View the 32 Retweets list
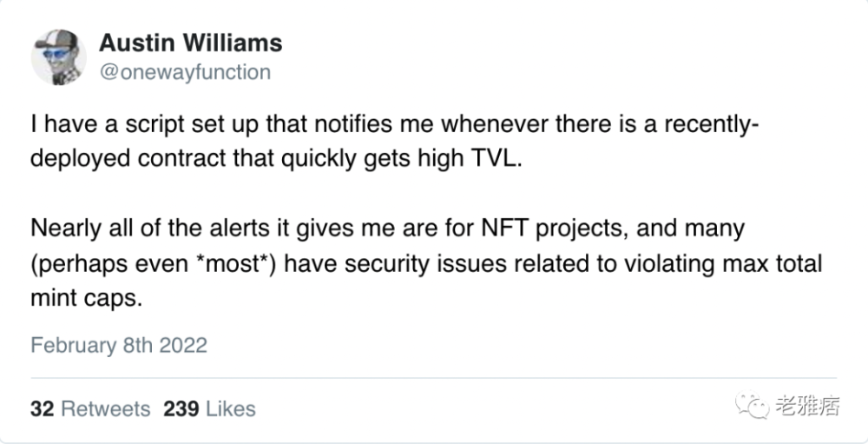This screenshot has height=444, width=868. tap(90, 408)
